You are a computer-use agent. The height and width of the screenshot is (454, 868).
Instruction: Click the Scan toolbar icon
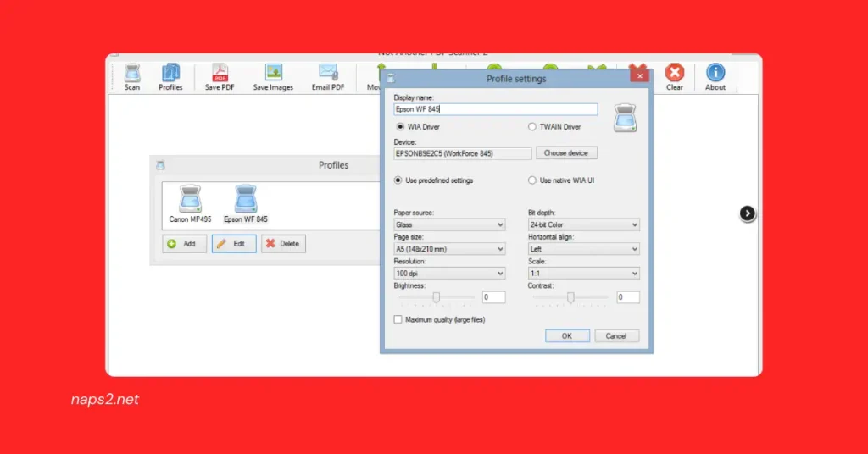132,76
